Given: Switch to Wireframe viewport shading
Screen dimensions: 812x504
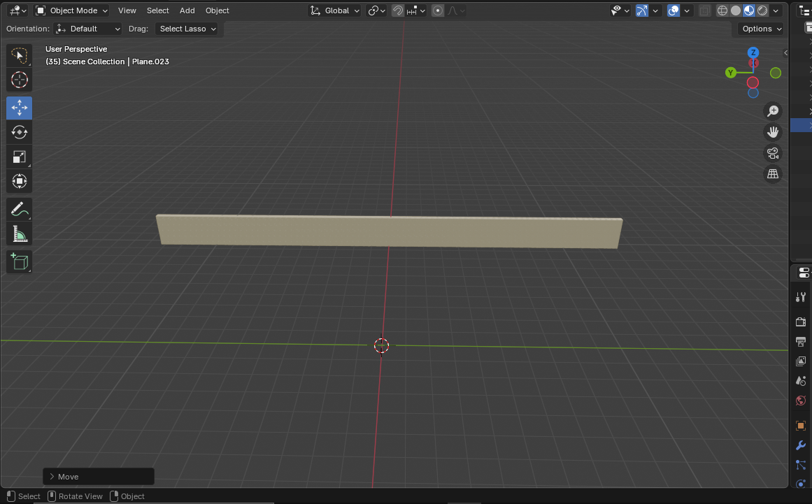Looking at the screenshot, I should pos(722,10).
